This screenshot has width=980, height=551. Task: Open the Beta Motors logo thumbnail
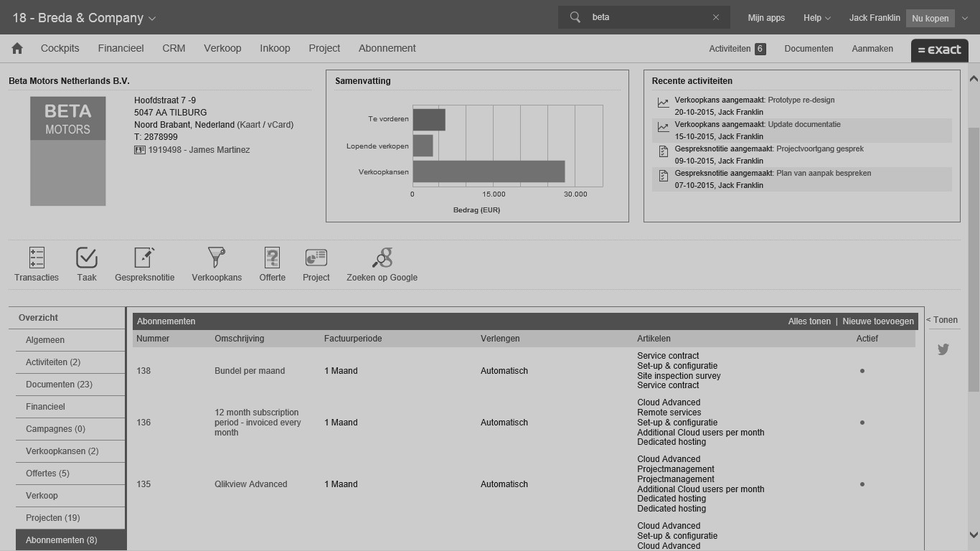point(68,151)
